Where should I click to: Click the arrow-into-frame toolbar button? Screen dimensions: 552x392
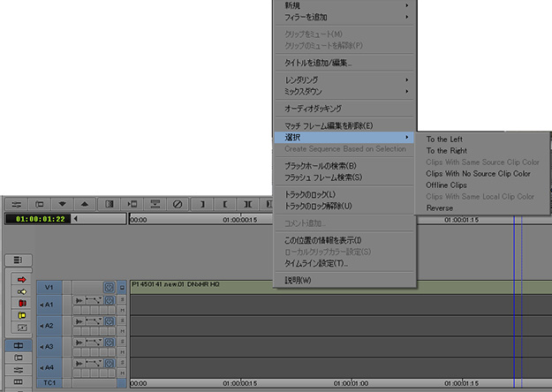[x=132, y=204]
